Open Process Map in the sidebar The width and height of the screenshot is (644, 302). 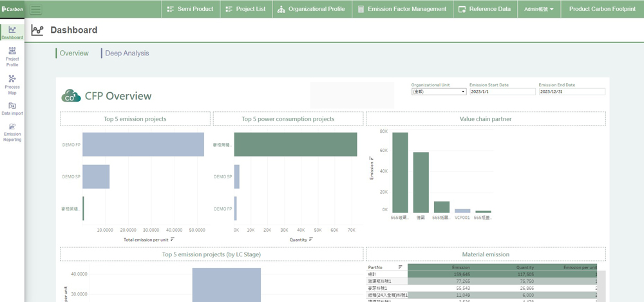click(x=12, y=84)
